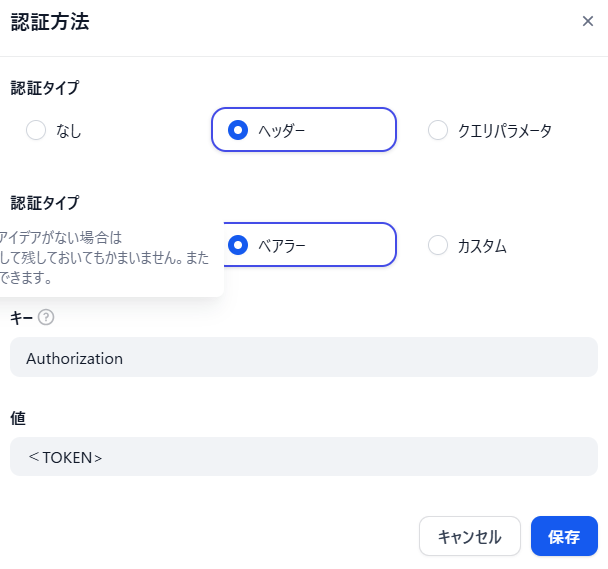Select the なし radio button
Image resolution: width=608 pixels, height=569 pixels.
36,130
